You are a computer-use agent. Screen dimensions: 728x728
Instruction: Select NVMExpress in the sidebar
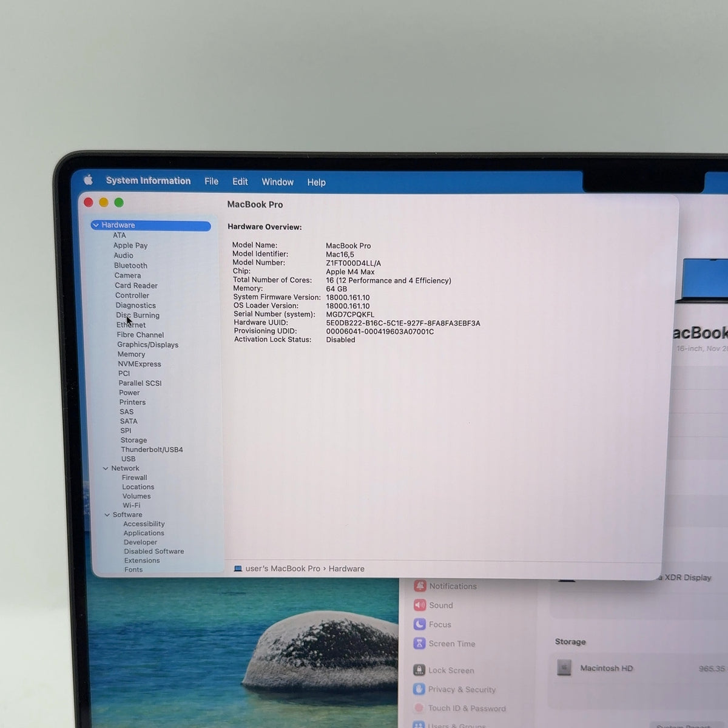point(140,364)
